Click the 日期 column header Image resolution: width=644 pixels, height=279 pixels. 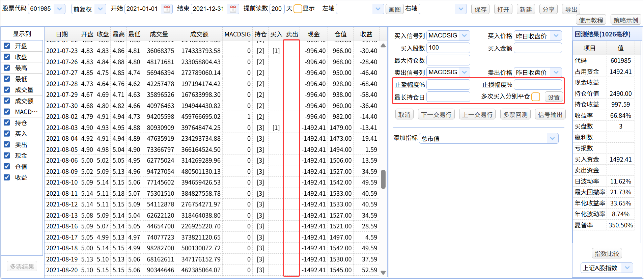pyautogui.click(x=62, y=34)
